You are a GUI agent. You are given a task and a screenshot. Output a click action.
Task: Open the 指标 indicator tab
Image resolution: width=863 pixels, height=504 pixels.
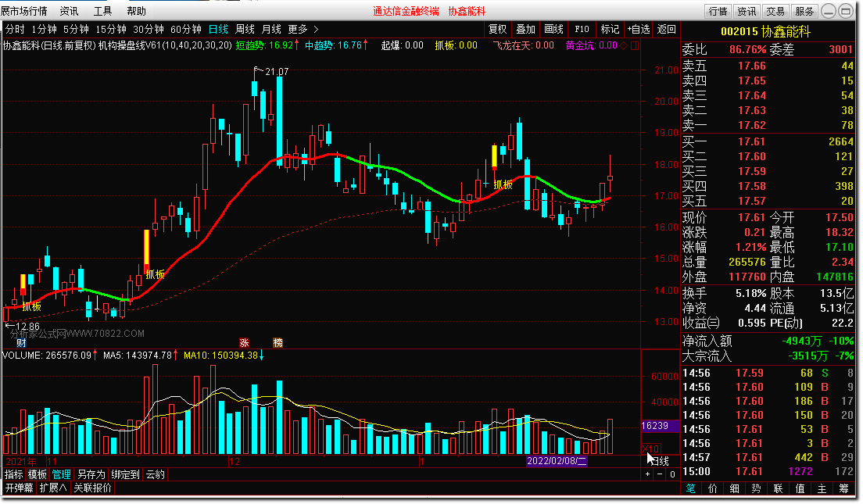14,474
